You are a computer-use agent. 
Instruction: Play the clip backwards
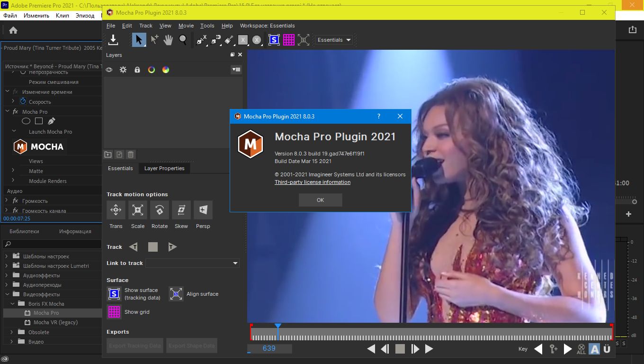371,349
